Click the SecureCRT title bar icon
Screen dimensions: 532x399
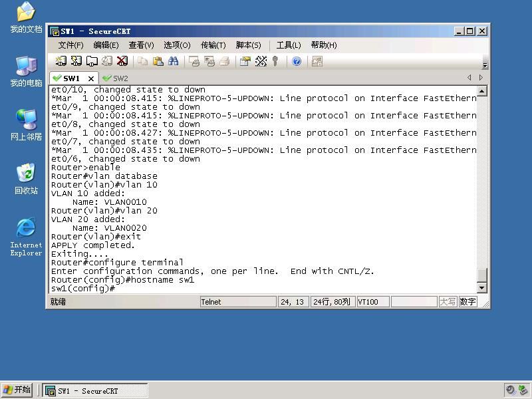(55, 31)
